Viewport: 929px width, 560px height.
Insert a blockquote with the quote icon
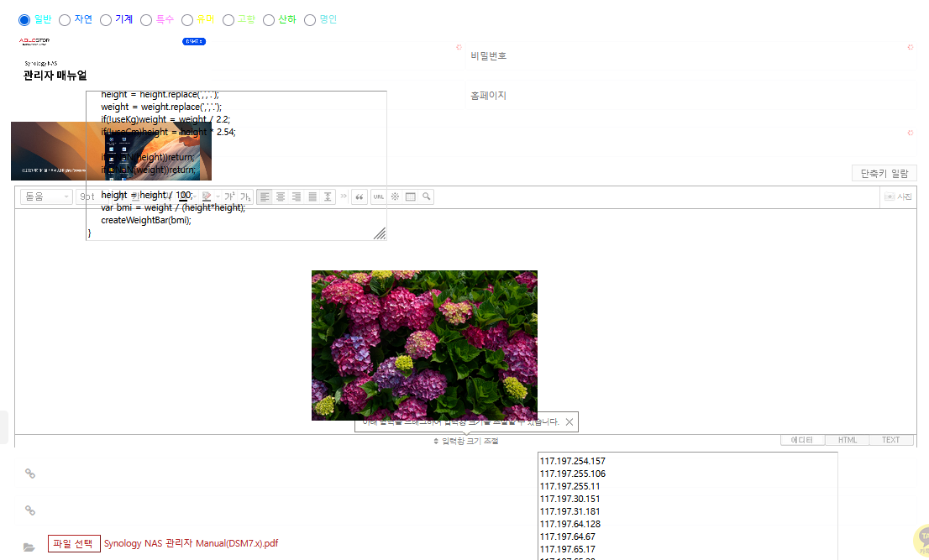pos(360,196)
